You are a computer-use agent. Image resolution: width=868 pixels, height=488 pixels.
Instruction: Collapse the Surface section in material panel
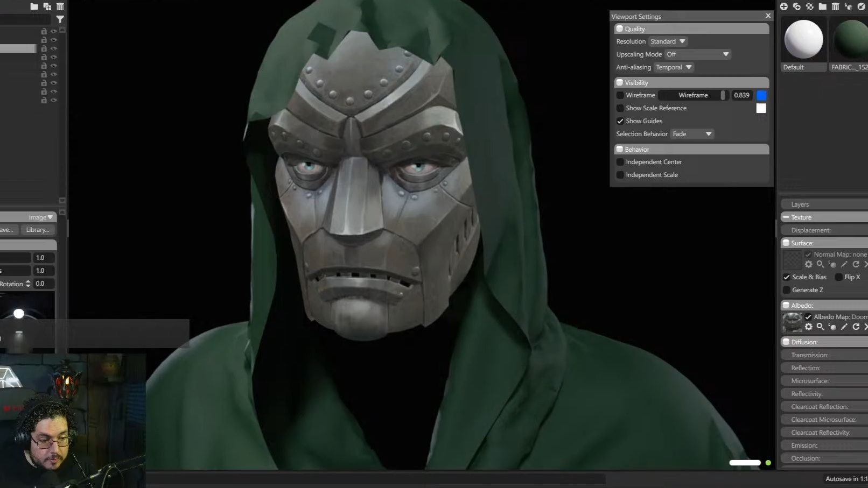824,243
